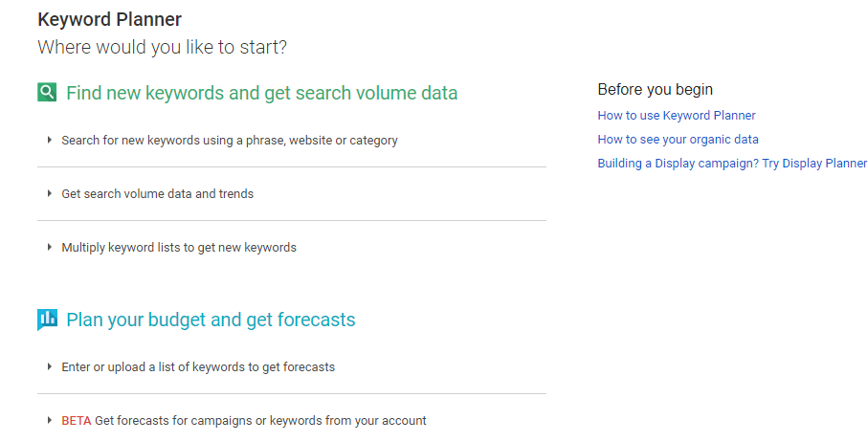Expand arrow beside "Enter or upload a list"
Image resolution: width=868 pixels, height=442 pixels.
coord(49,366)
